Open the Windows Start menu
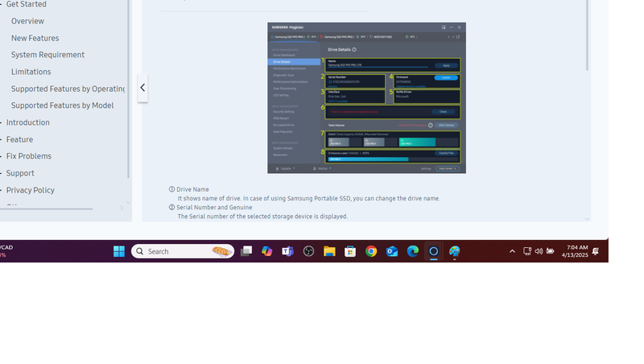 coord(119,251)
